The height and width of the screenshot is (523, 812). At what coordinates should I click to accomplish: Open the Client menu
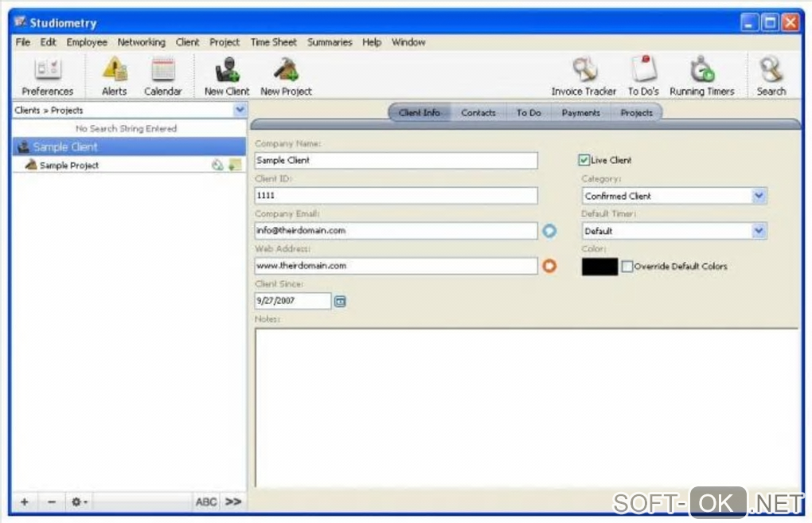coord(187,42)
